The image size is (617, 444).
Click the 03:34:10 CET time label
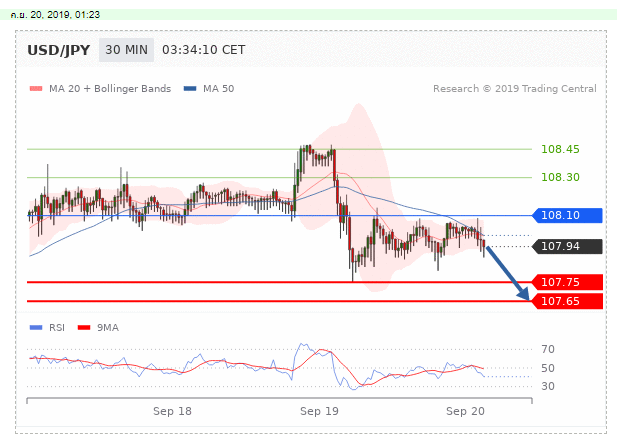(x=203, y=50)
